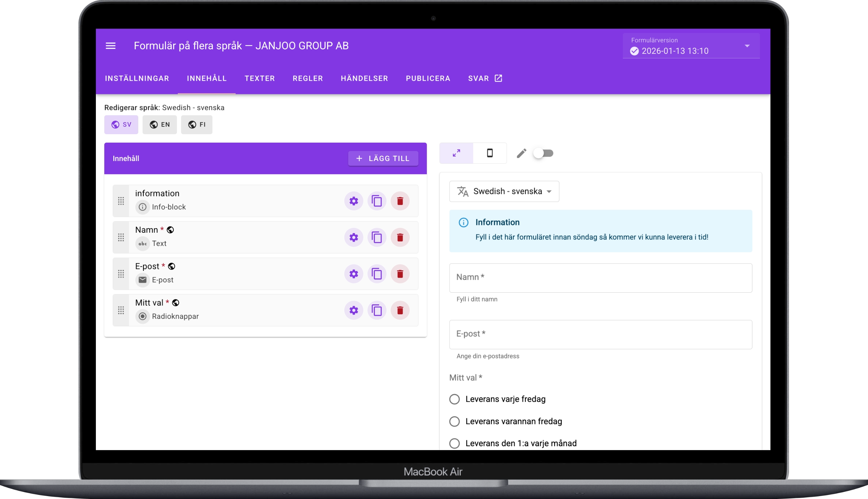The image size is (868, 499).
Task: Duplicate the information Info-block
Action: tap(376, 201)
